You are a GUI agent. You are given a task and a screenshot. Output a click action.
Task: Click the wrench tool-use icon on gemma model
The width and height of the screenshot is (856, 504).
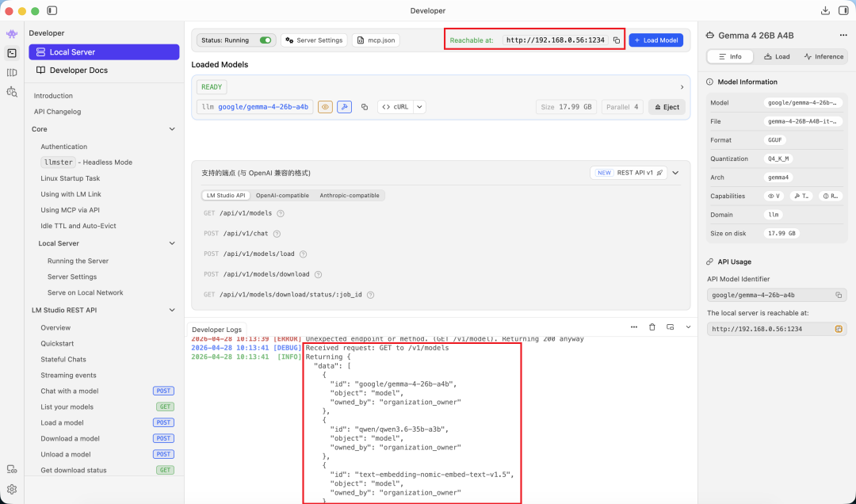click(344, 107)
